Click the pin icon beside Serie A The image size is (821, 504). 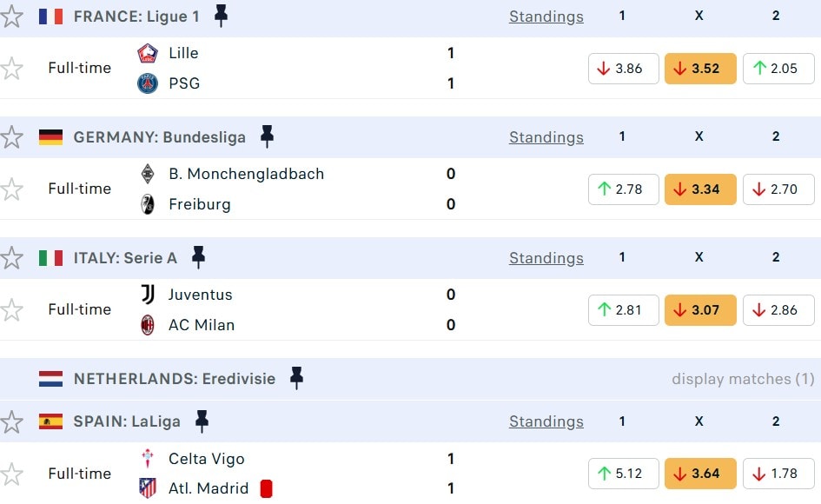click(x=199, y=257)
